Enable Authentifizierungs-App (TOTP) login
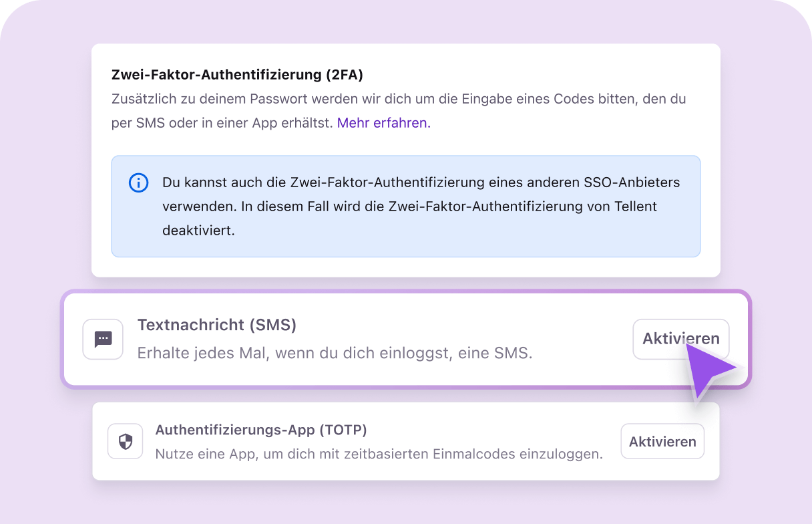This screenshot has height=524, width=812. (662, 440)
